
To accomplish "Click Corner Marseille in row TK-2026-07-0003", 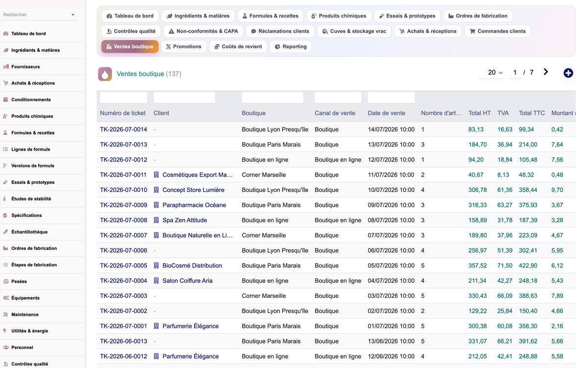I will pyautogui.click(x=264, y=296).
